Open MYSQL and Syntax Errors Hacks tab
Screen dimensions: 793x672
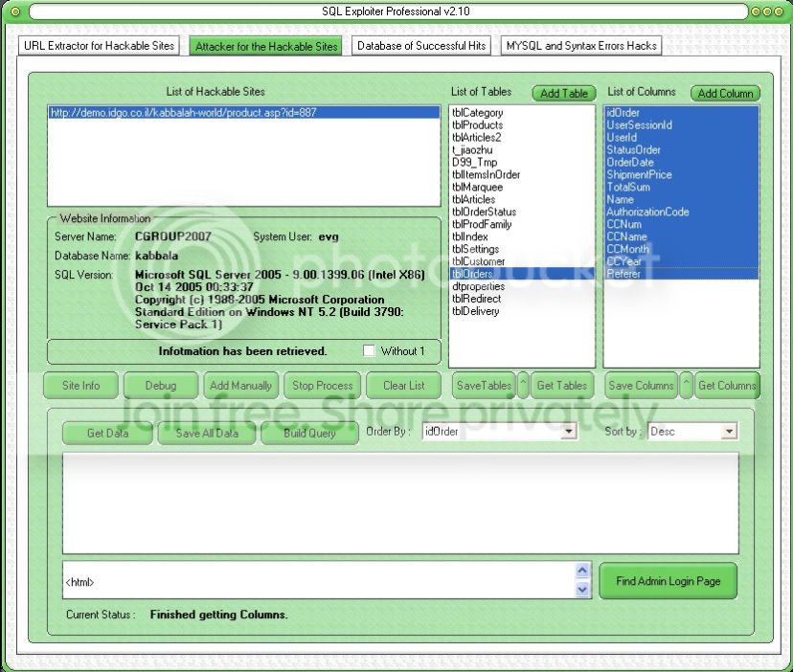coord(581,46)
